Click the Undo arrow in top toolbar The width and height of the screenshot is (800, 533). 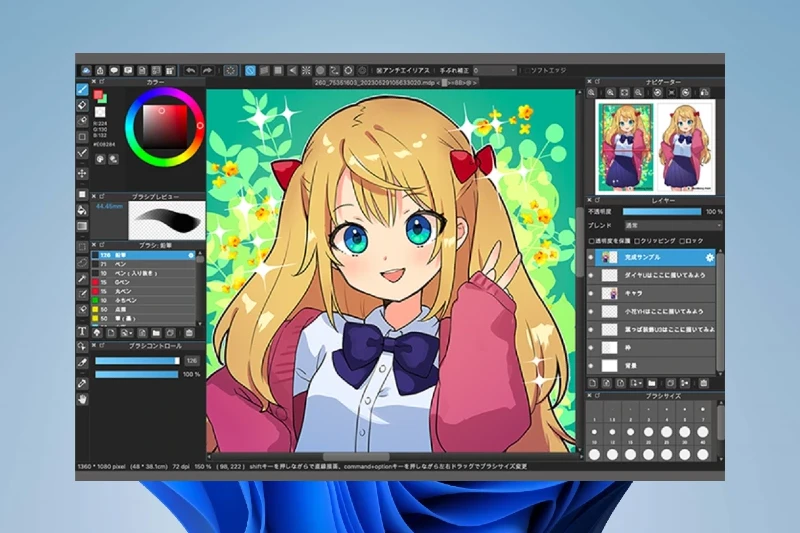point(190,71)
